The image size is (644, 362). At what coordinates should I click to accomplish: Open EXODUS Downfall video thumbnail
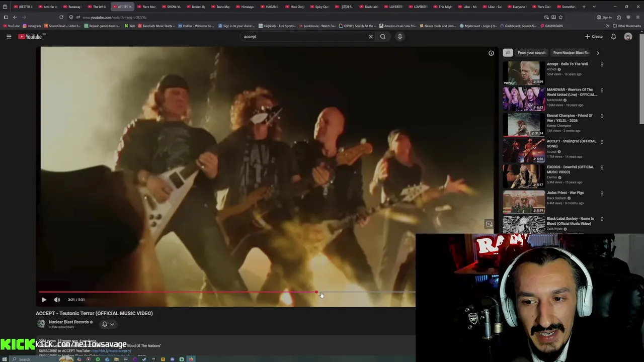(x=524, y=176)
